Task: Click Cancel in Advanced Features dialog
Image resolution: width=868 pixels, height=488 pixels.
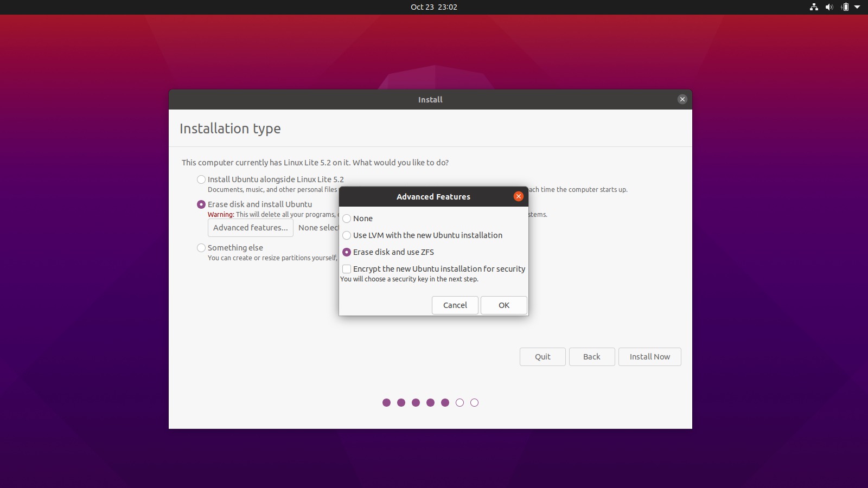Action: (455, 305)
